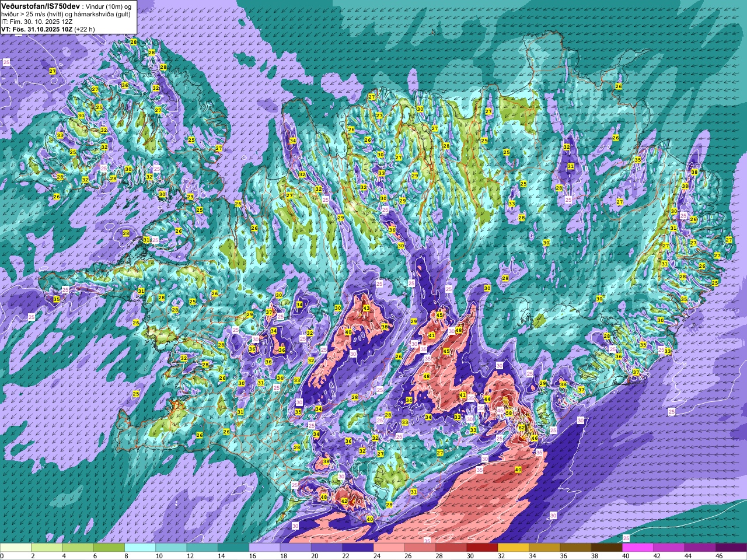
Task: Pick the green legend swatch between 6 and 8
Action: click(x=109, y=548)
